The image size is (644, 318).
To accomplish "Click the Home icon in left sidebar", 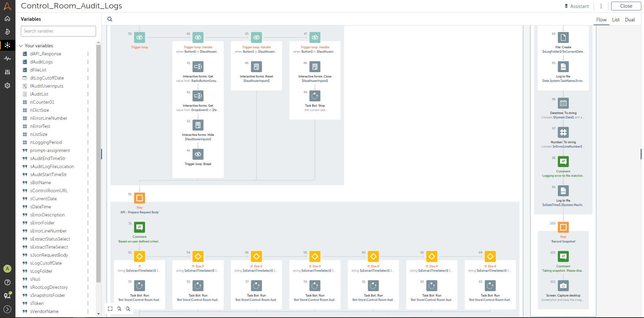I will [x=7, y=19].
